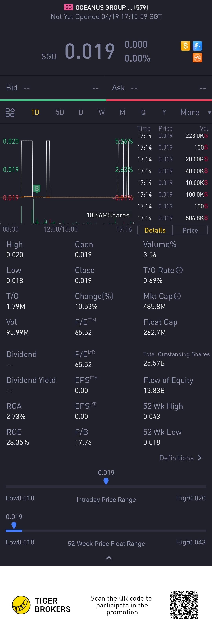Tap the green B buy marker on chart

(x=37, y=188)
